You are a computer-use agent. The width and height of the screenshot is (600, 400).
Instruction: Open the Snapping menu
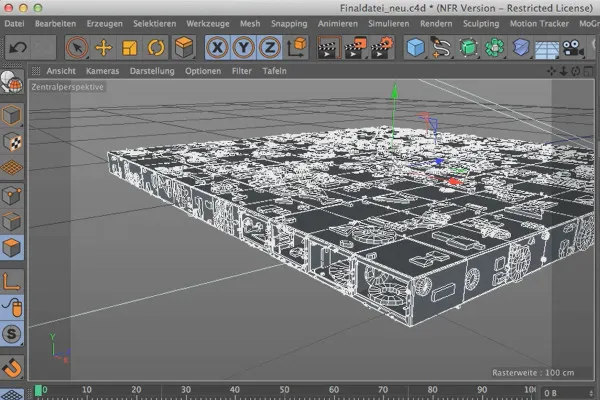289,24
